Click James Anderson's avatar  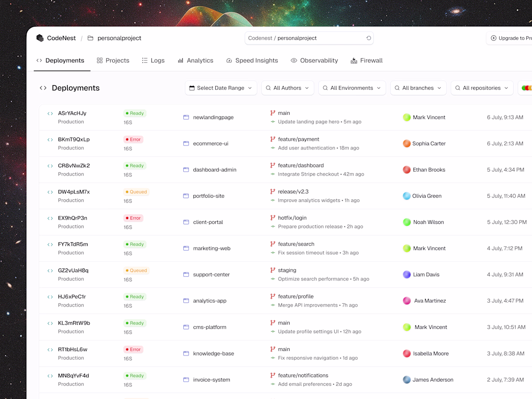(x=406, y=380)
